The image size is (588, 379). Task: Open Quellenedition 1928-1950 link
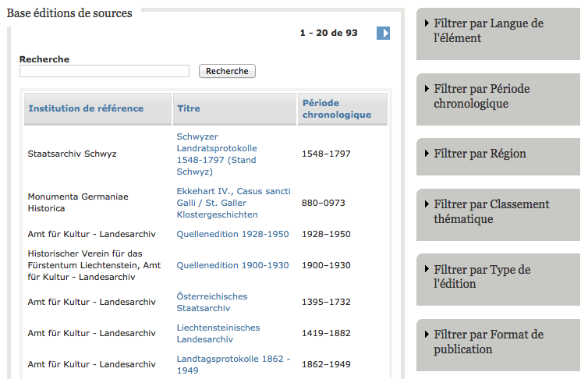coord(232,234)
